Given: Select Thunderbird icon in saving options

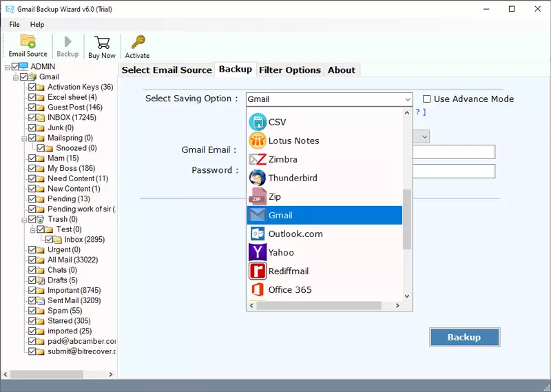Looking at the screenshot, I should click(258, 178).
